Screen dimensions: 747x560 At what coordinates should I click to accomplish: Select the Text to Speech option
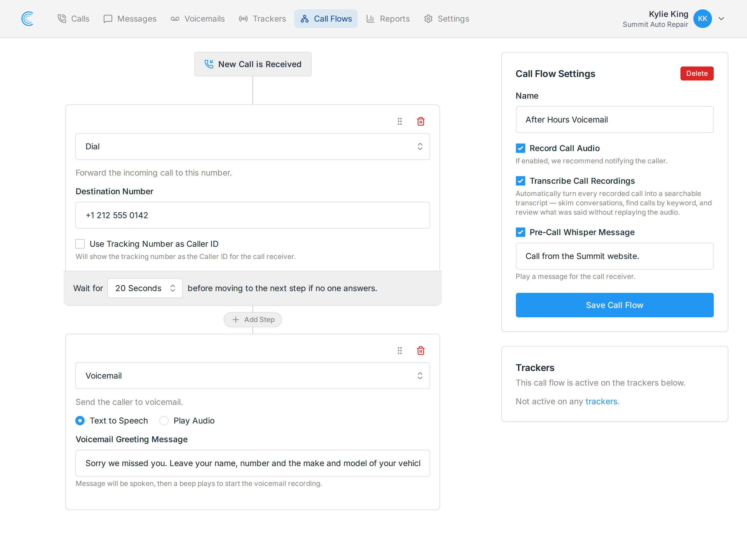pyautogui.click(x=80, y=421)
